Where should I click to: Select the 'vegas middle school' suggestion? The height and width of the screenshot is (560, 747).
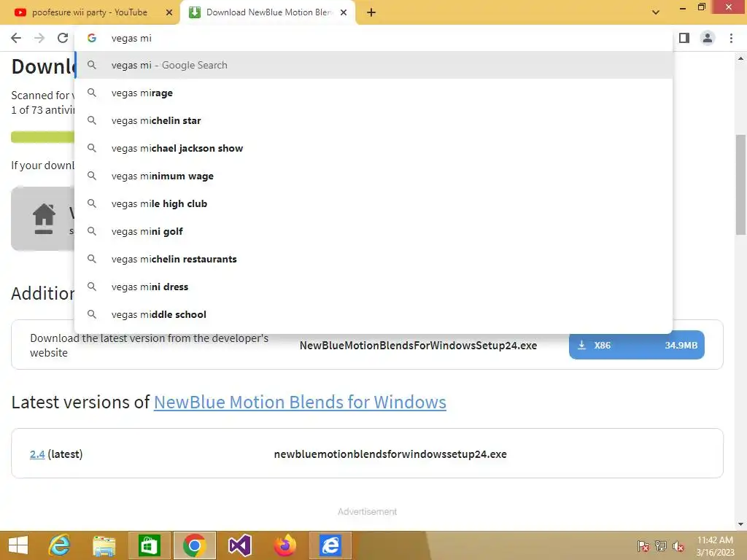(374, 314)
